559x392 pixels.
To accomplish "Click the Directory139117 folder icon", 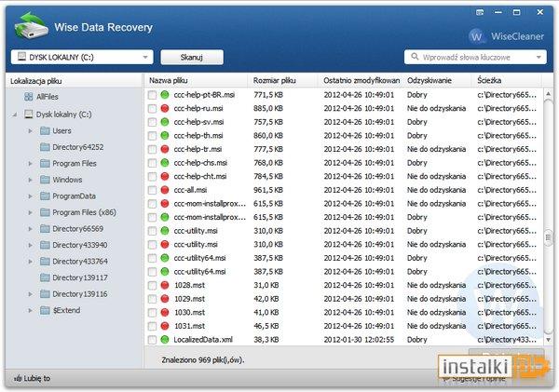I will 45,277.
